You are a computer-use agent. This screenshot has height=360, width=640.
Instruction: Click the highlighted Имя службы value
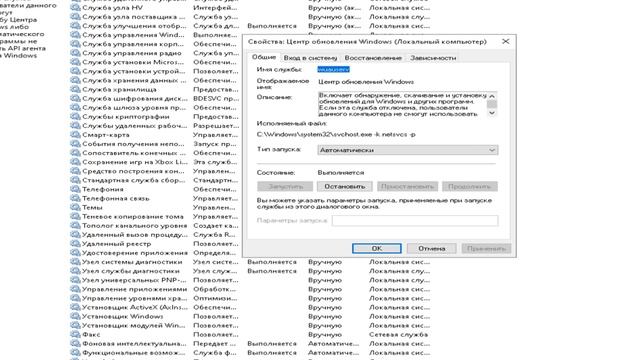[333, 69]
